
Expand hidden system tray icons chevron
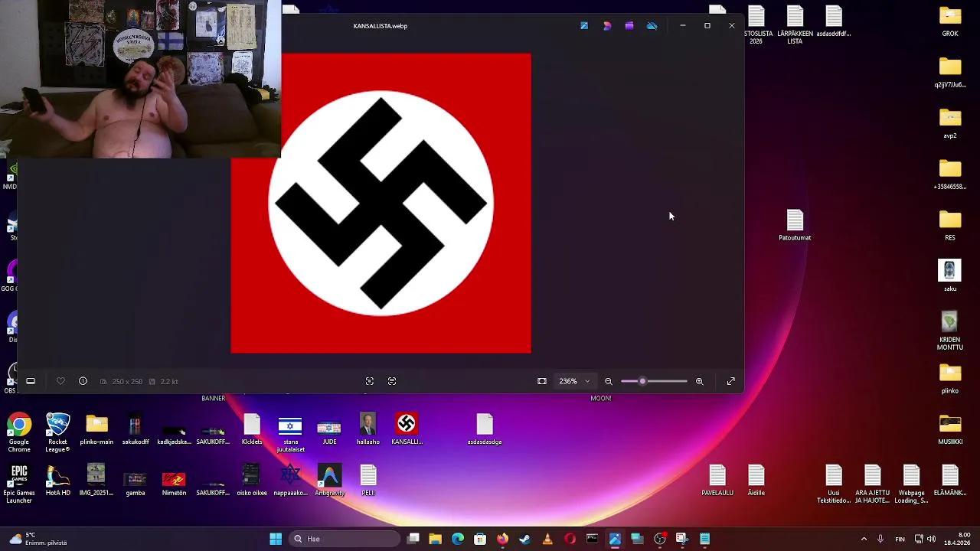click(x=864, y=539)
